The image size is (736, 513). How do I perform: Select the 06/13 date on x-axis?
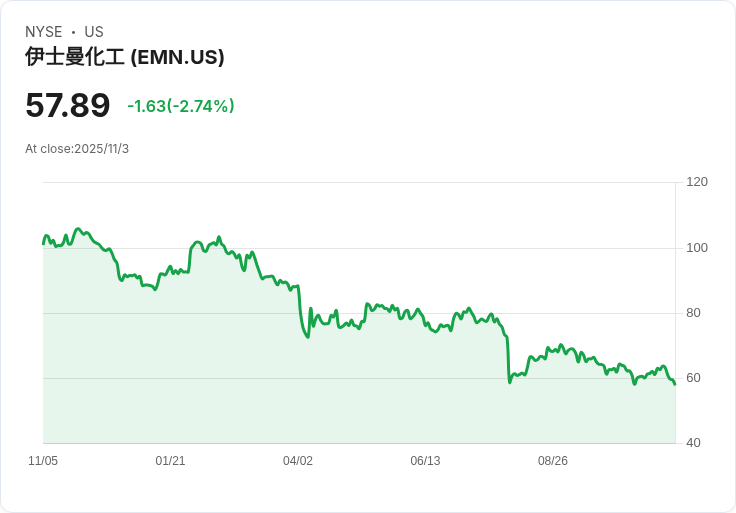click(425, 461)
